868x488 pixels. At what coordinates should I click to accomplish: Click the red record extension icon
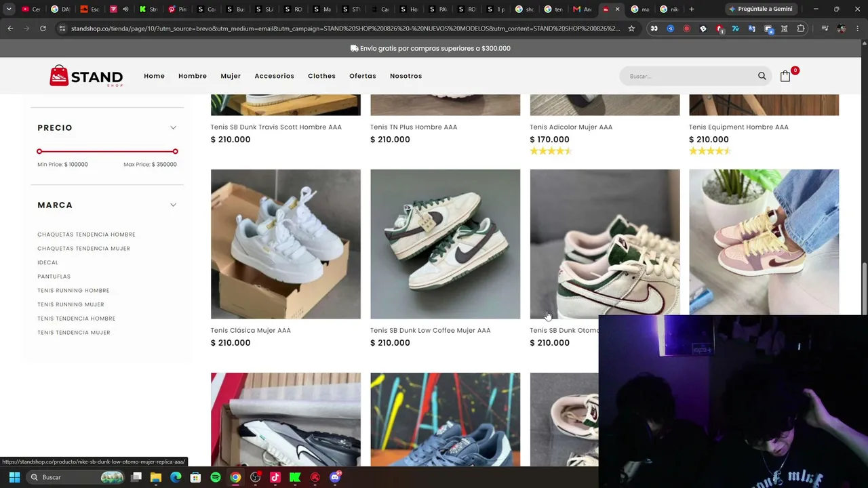tap(686, 28)
